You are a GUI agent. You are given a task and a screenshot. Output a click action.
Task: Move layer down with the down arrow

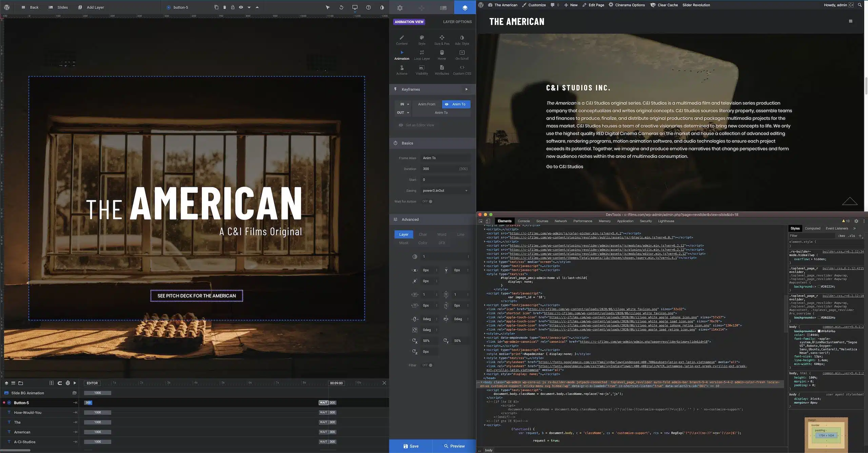pyautogui.click(x=249, y=7)
